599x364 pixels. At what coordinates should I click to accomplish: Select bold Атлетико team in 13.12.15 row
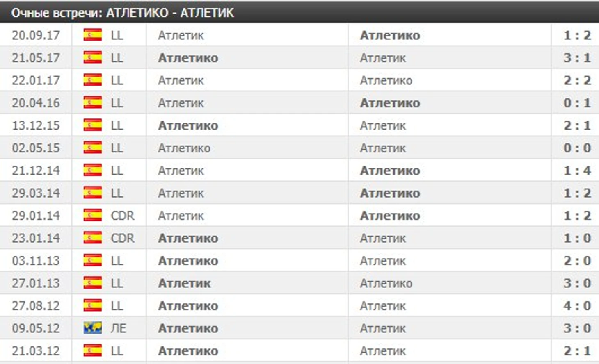click(x=188, y=125)
